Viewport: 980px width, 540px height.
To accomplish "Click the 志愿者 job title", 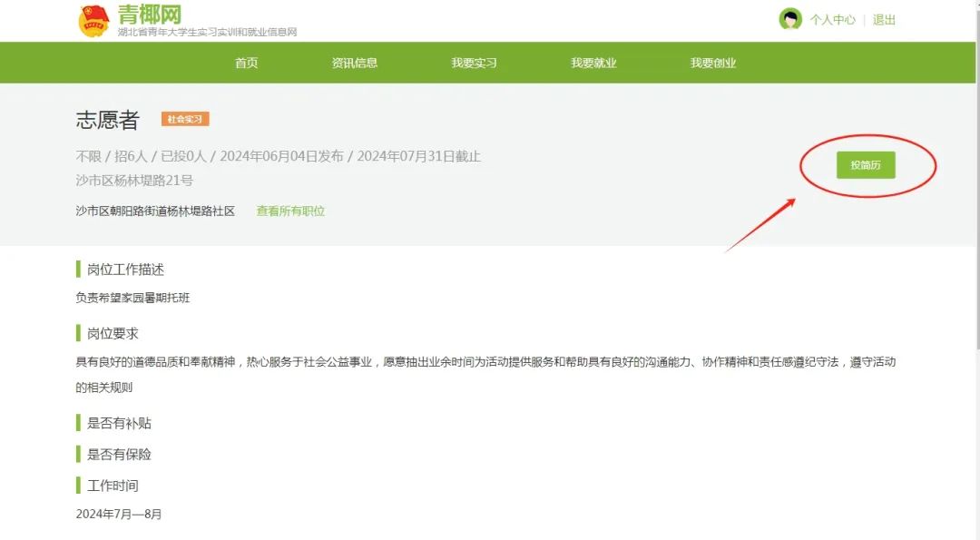I will [x=108, y=120].
